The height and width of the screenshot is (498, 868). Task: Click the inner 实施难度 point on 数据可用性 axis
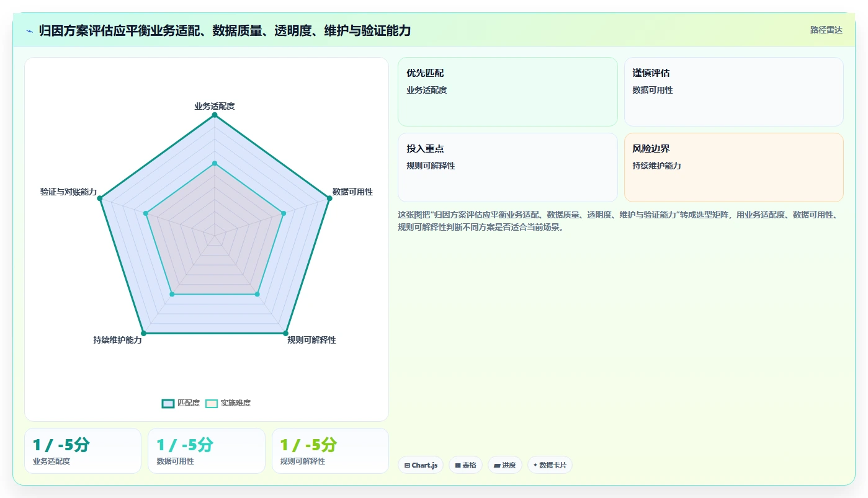[284, 213]
